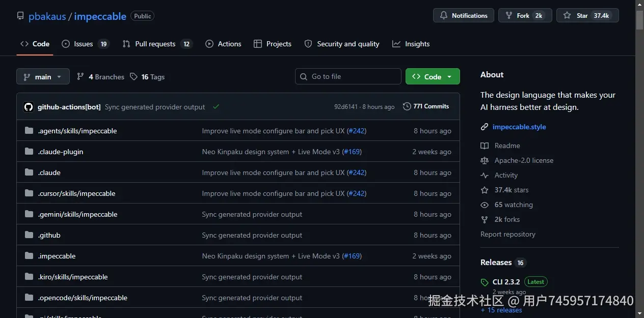
Task: Open the .opencode/skills/impeccable folder name
Action: coord(83,298)
